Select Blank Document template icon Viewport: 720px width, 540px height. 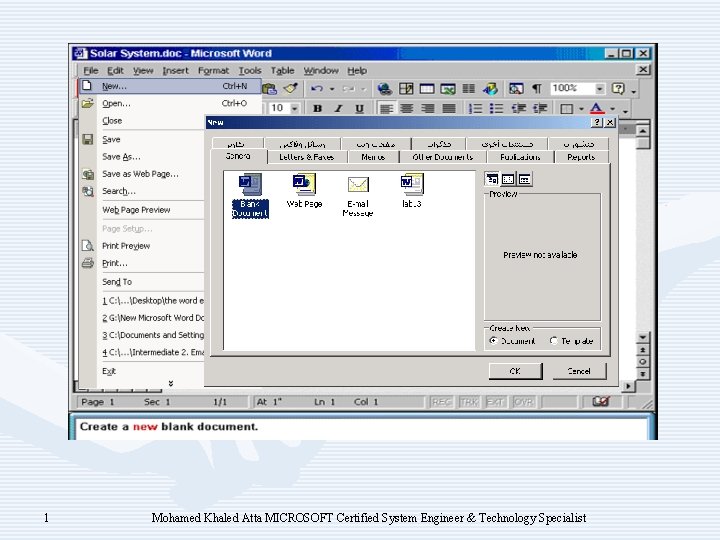(x=250, y=195)
